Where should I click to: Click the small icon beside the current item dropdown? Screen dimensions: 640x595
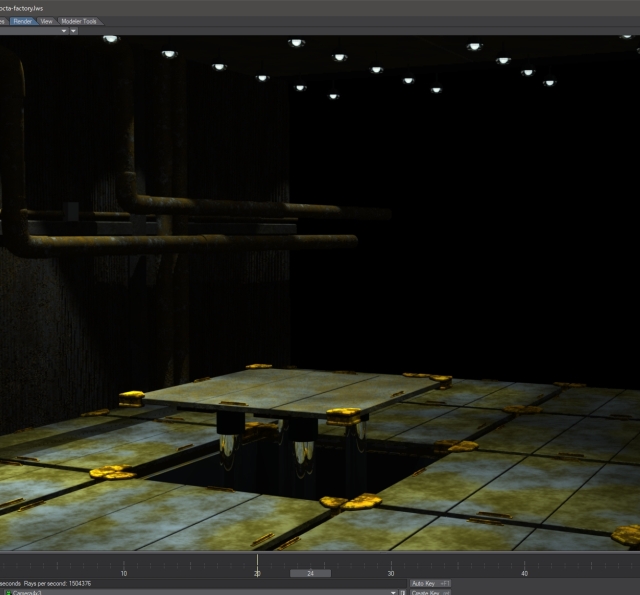402,592
